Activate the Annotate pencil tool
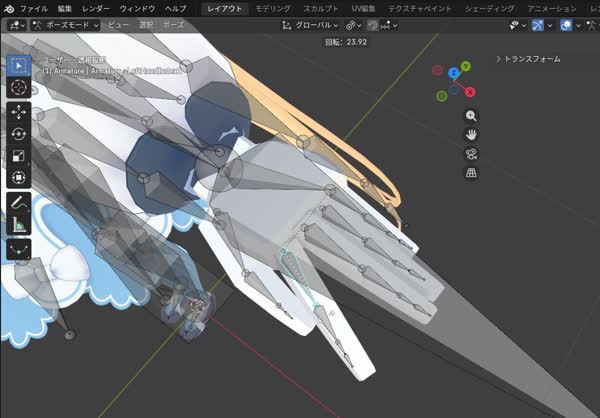Viewport: 600px width, 418px height. (19, 203)
